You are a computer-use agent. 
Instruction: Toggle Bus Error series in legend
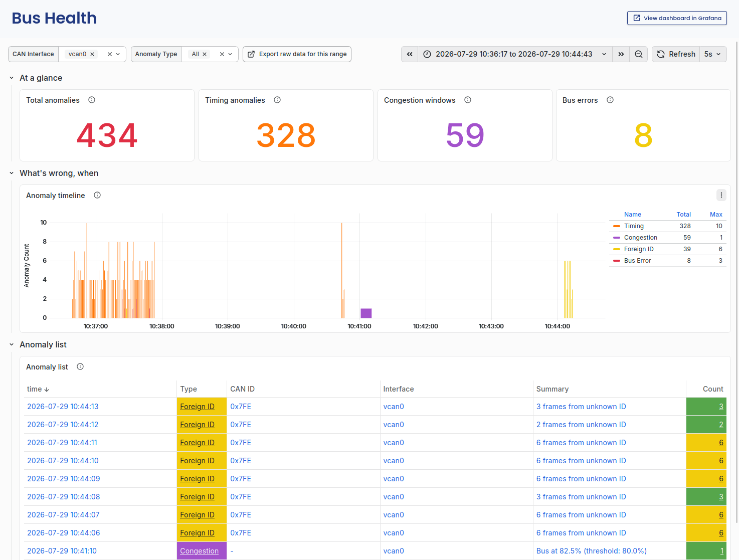(637, 261)
